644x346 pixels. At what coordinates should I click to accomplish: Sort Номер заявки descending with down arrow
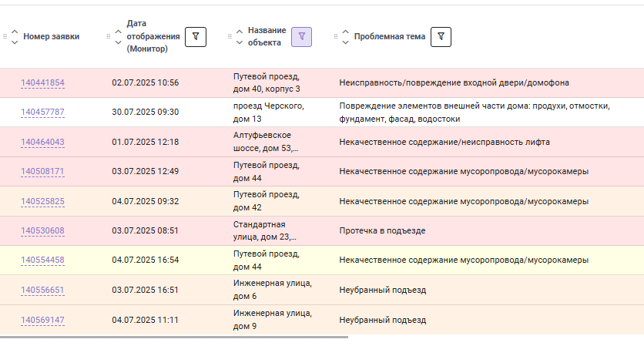15,42
